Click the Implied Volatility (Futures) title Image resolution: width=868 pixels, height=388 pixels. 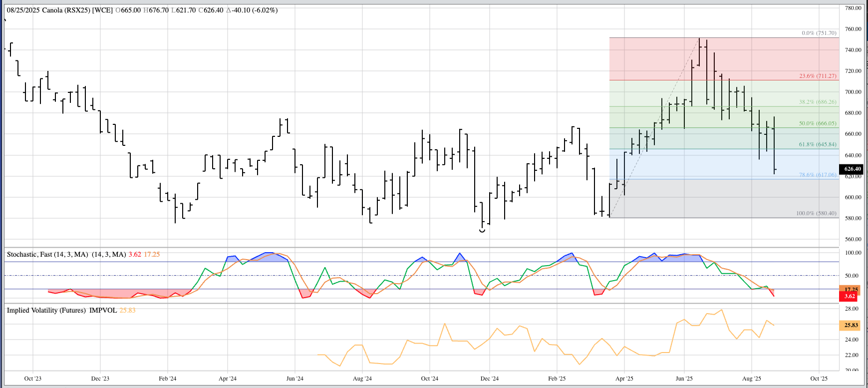tap(62, 310)
